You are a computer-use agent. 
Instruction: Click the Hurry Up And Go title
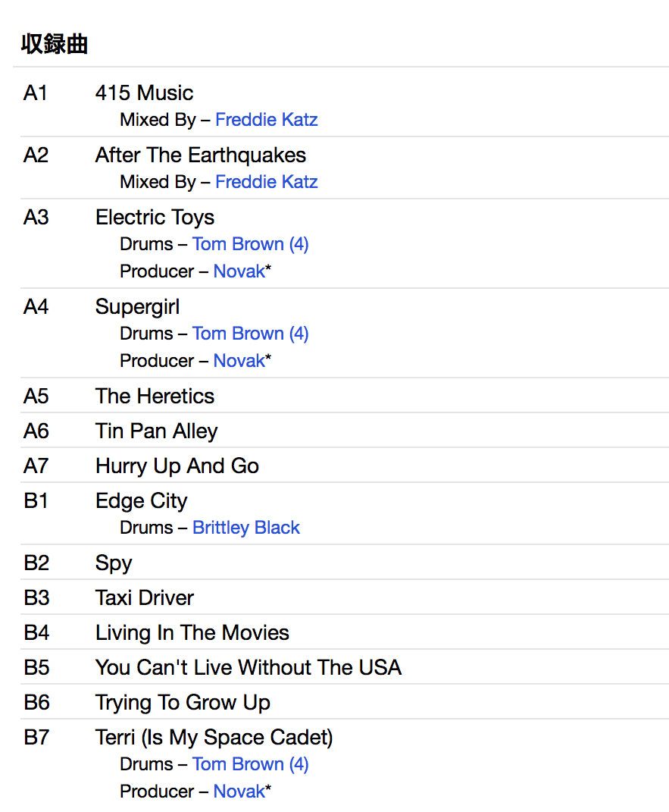[x=177, y=466]
